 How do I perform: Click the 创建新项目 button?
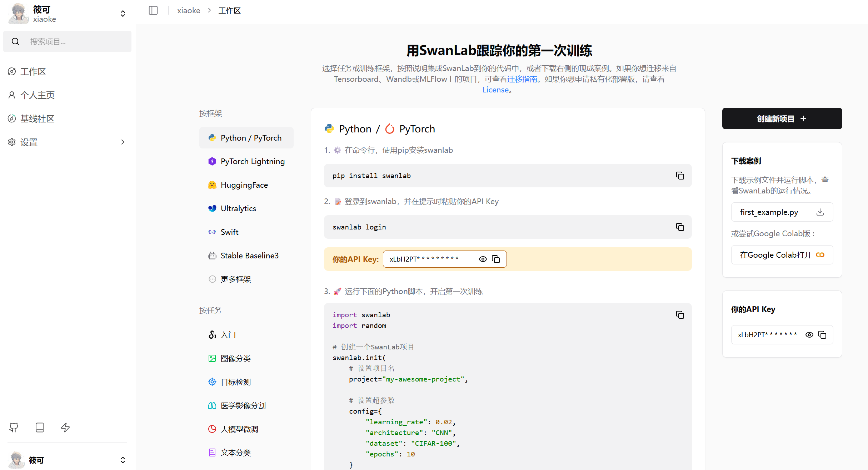pos(782,118)
